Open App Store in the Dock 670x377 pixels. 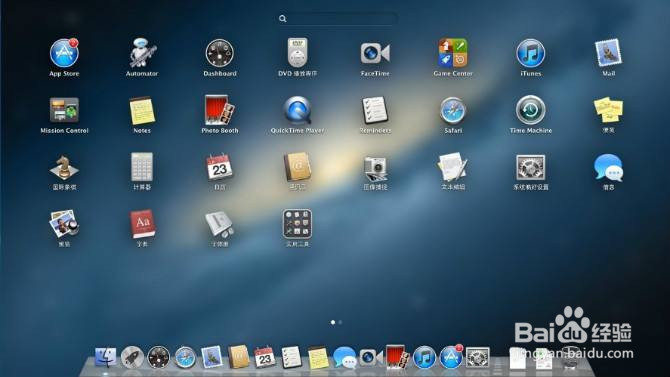tap(451, 357)
